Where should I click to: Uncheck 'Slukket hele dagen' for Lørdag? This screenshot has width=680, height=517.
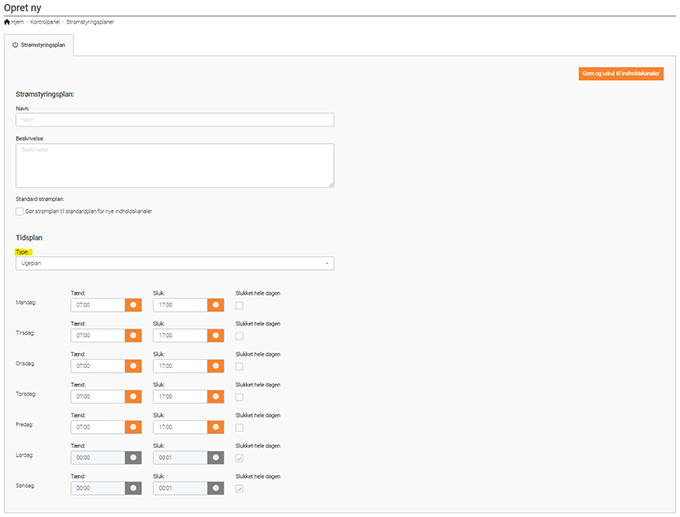point(238,458)
